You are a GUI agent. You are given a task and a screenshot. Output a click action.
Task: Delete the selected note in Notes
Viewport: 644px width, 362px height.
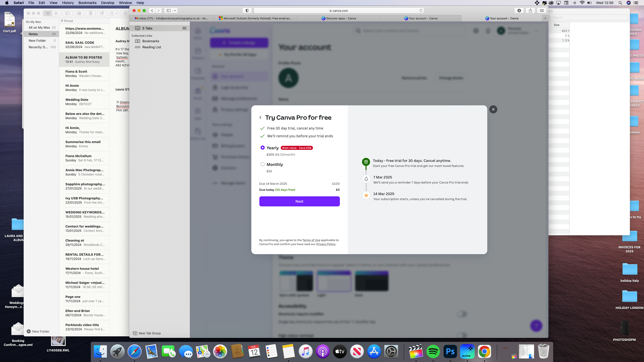tap(91, 13)
